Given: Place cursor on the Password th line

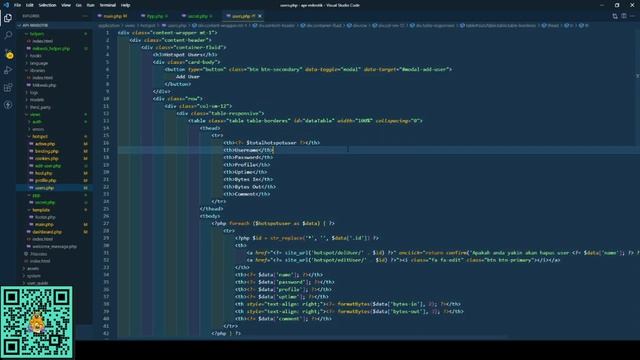Looking at the screenshot, I should tap(248, 158).
